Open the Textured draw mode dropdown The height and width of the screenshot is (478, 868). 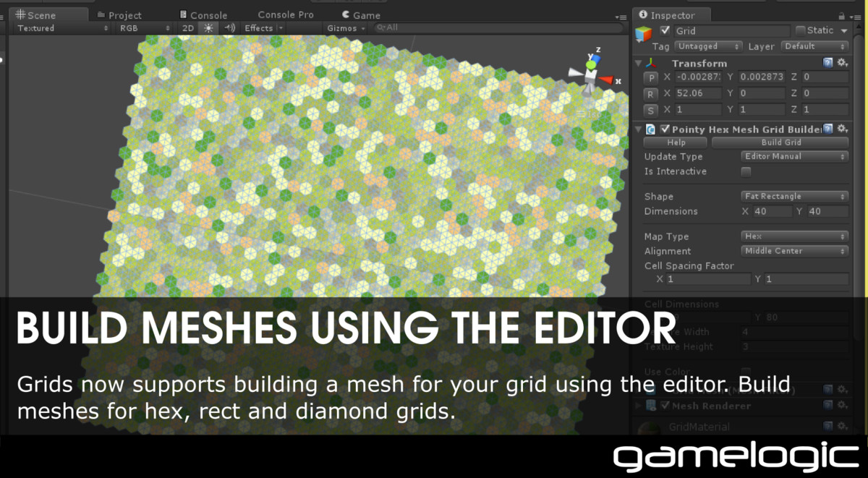click(x=63, y=28)
